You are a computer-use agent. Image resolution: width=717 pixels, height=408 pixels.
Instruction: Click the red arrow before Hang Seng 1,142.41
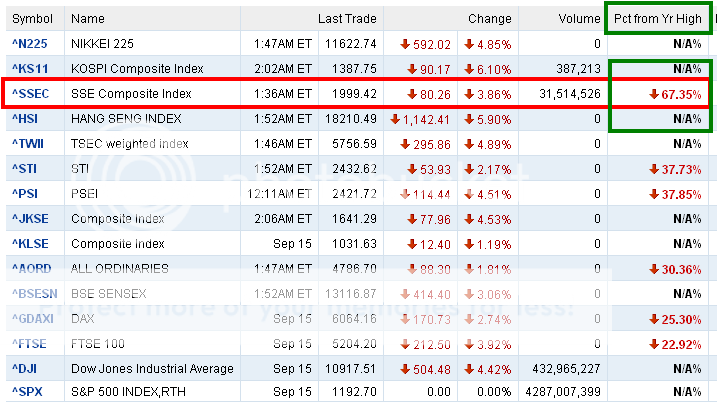point(395,119)
